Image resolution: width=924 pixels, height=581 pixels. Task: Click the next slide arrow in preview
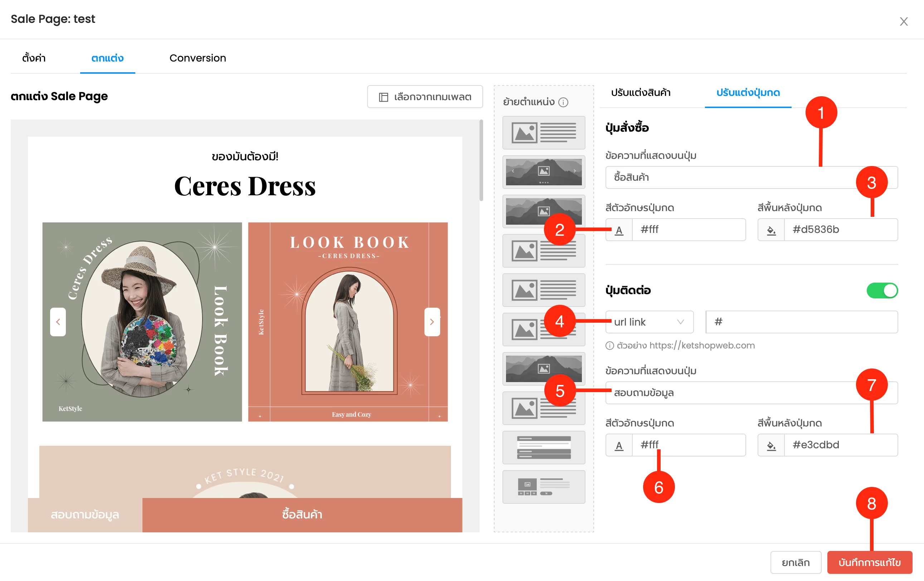click(432, 322)
